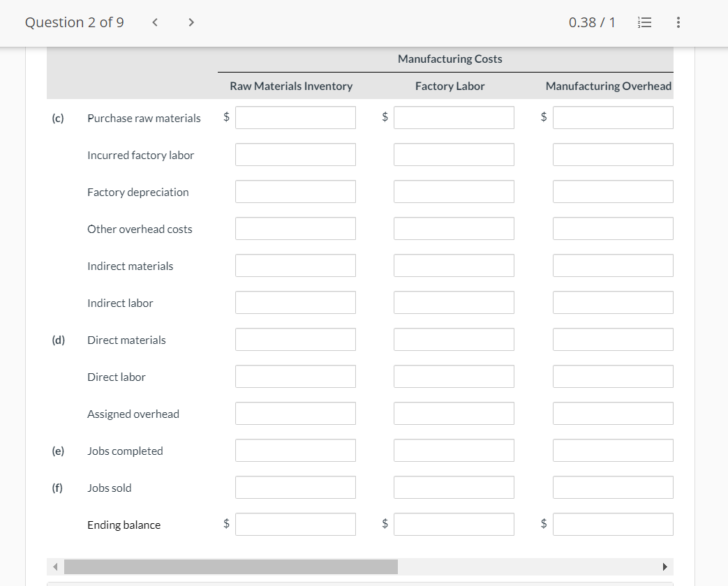Select the Manufacturing Costs column header
Image resolution: width=728 pixels, height=586 pixels.
click(x=450, y=59)
